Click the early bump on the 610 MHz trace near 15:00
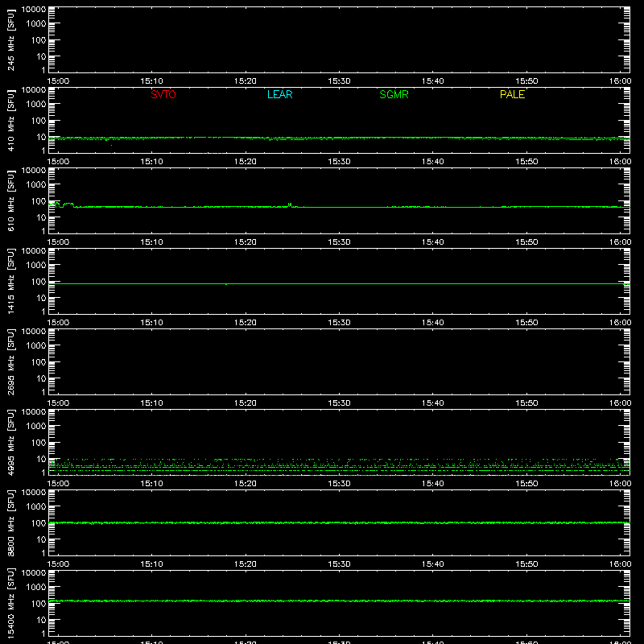 pyautogui.click(x=68, y=204)
